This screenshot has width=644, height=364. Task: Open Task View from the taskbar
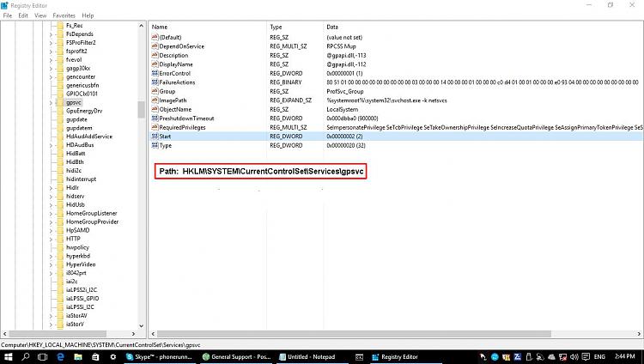pos(43,356)
